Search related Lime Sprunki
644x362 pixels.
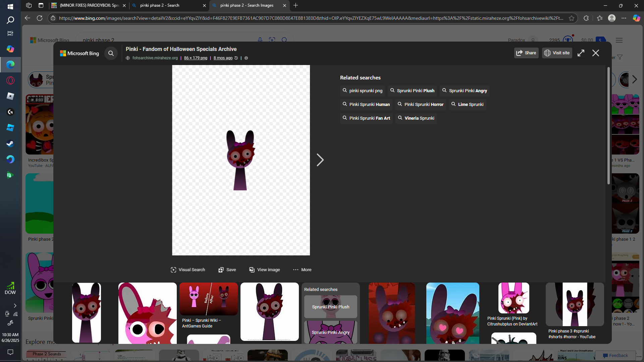pyautogui.click(x=468, y=105)
